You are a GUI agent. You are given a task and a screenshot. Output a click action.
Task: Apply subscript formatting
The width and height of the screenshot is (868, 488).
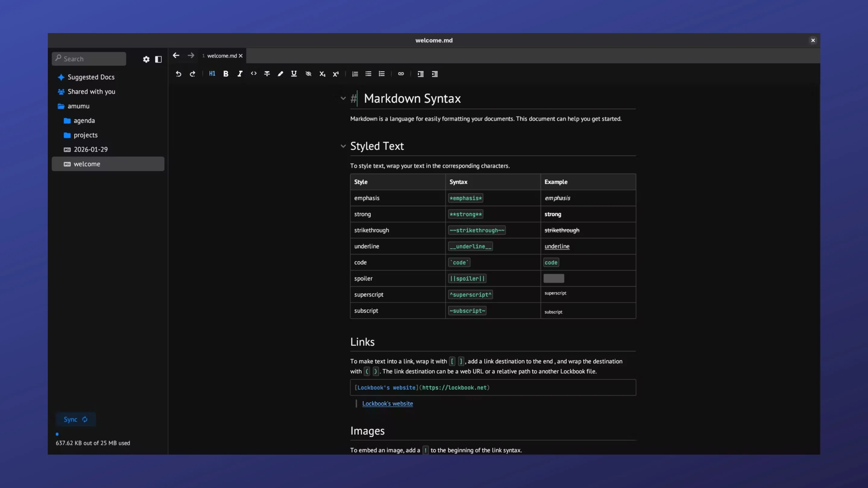[322, 74]
